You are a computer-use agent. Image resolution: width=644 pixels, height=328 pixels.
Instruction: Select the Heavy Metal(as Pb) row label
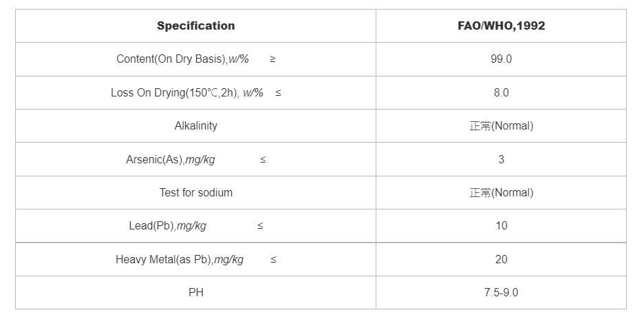[x=179, y=260]
